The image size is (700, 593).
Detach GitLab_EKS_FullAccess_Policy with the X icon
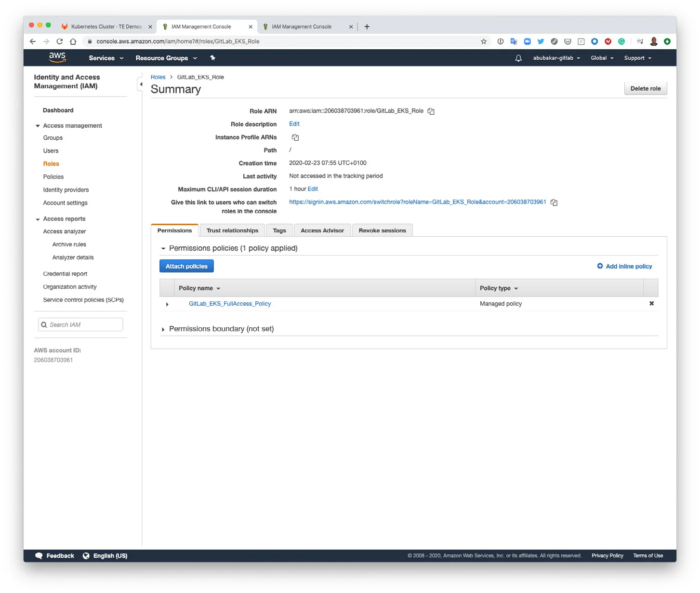click(651, 304)
